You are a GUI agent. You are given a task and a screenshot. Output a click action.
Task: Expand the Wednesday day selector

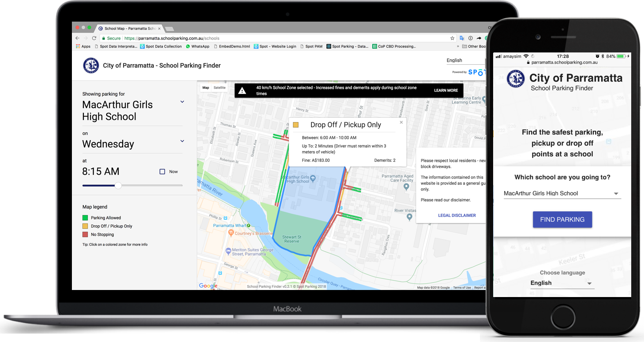(x=182, y=141)
